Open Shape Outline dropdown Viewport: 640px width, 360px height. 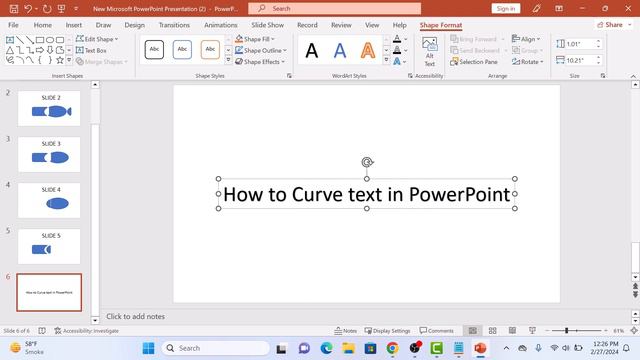[261, 50]
